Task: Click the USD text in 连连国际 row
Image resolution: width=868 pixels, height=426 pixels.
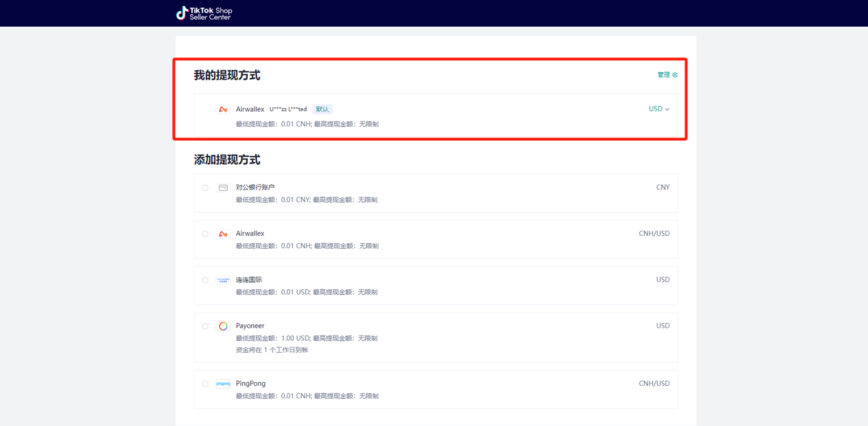Action: [x=663, y=280]
